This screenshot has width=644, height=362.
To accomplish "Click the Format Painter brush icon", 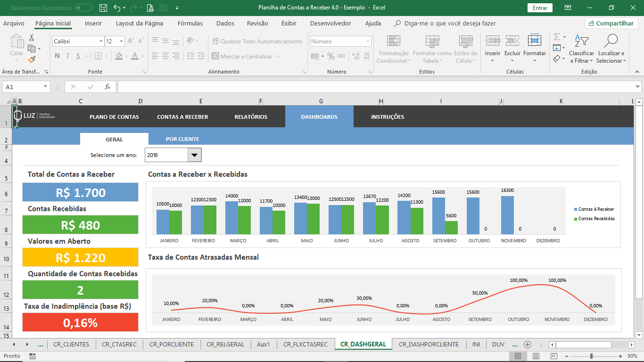I will click(x=32, y=60).
